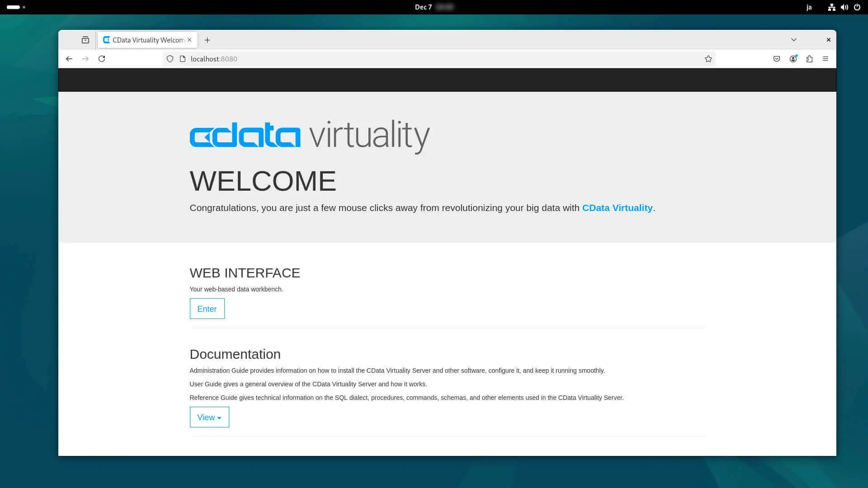Open the extensions puzzle icon
868x488 pixels.
[809, 59]
